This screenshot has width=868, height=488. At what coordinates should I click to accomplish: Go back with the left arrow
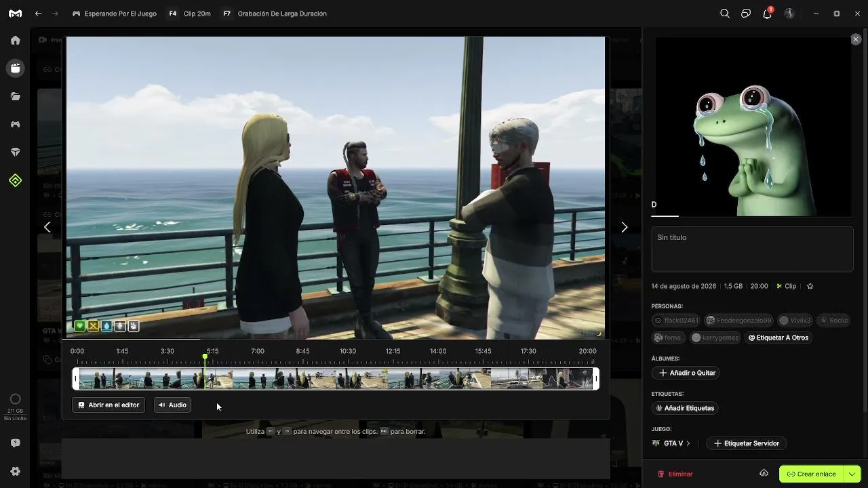point(38,14)
